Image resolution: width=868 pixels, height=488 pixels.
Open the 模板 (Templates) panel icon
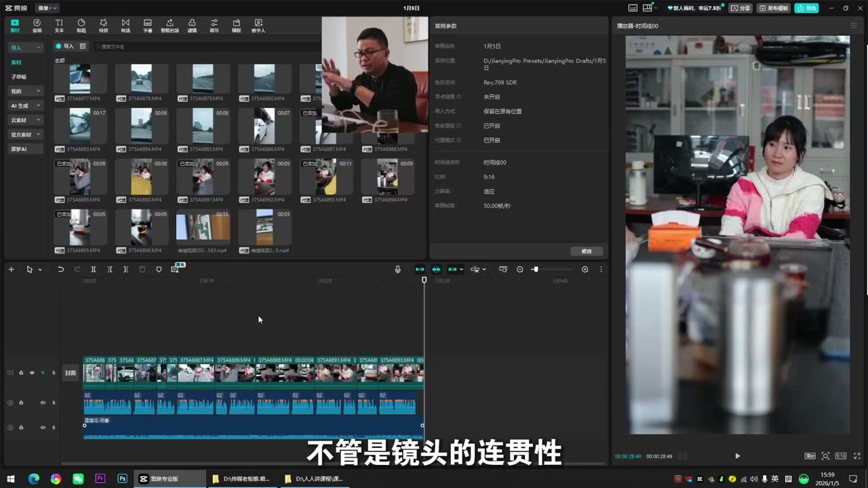point(236,26)
